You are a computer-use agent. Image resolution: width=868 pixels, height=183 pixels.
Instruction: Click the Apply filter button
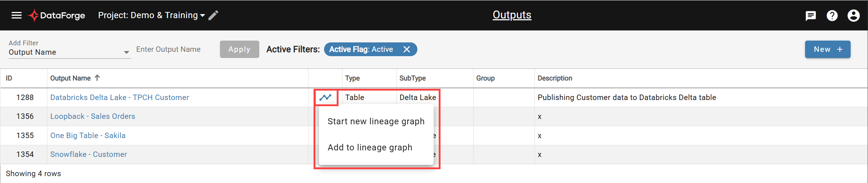(x=239, y=49)
